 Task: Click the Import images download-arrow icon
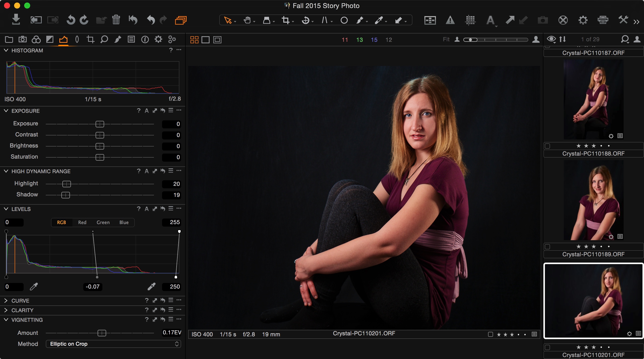(16, 20)
